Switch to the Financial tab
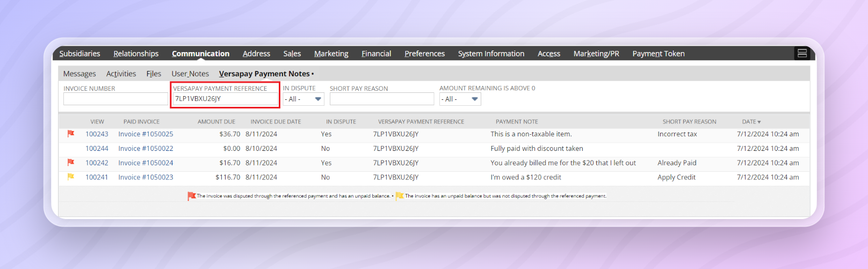Image resolution: width=868 pixels, height=269 pixels. pyautogui.click(x=376, y=54)
